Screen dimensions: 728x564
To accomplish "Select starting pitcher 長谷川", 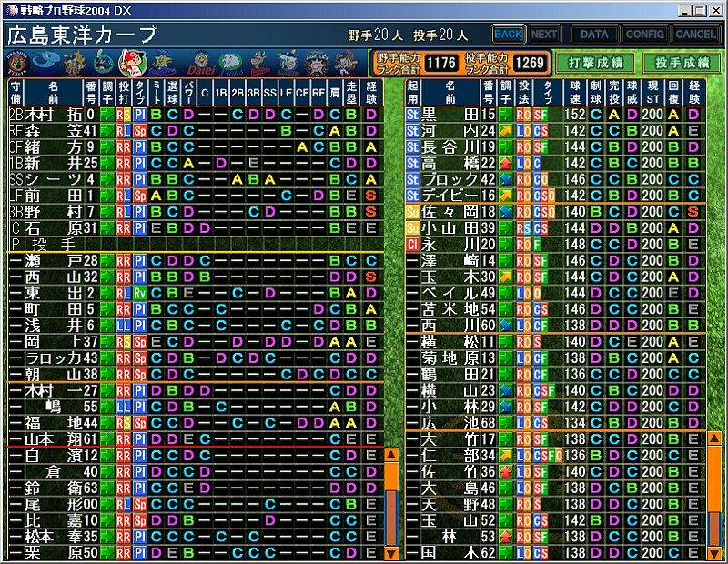I will 556,147.
